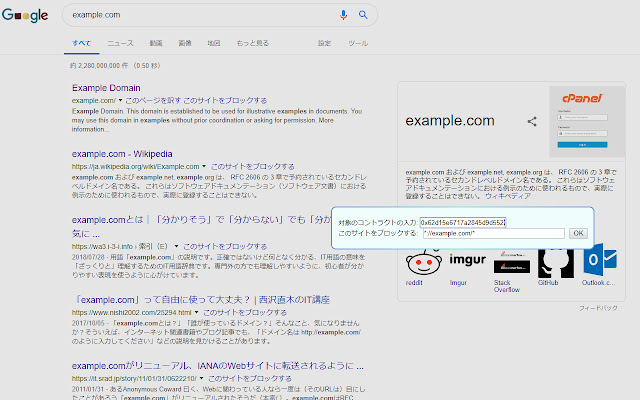Expand dropdown arrow beside wa3.i-3-i.info URL

pyautogui.click(x=176, y=246)
